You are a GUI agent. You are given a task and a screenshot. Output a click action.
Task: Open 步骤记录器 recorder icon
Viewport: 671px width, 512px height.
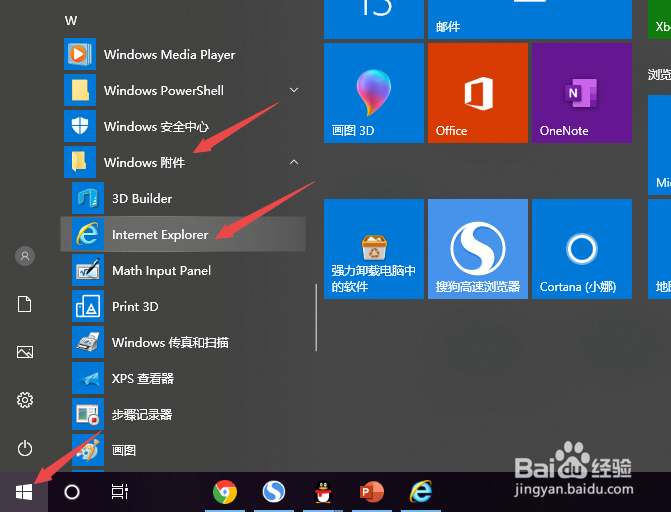tap(88, 414)
